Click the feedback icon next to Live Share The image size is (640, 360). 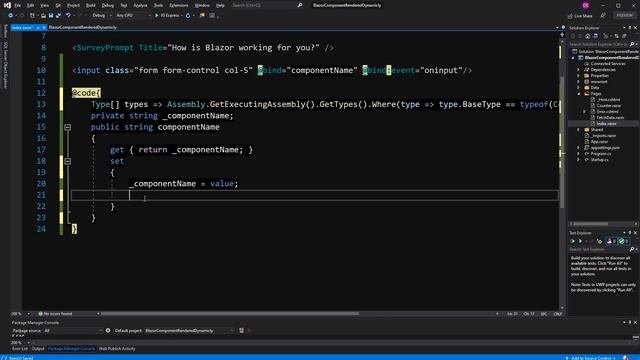point(603,16)
